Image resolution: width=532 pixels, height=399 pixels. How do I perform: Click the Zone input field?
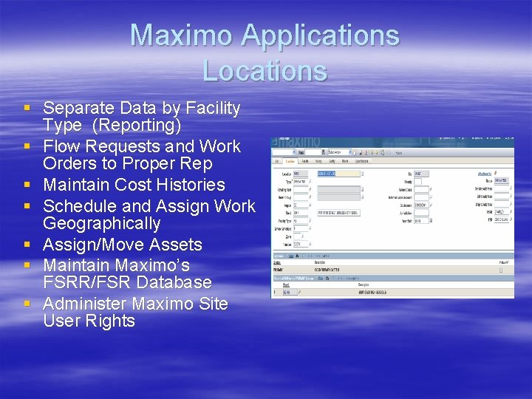pos(297,236)
